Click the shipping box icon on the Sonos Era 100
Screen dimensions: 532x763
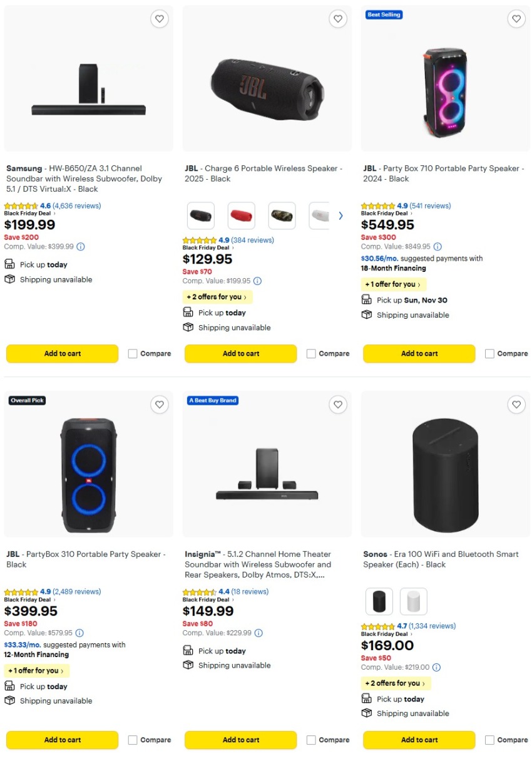coord(367,713)
